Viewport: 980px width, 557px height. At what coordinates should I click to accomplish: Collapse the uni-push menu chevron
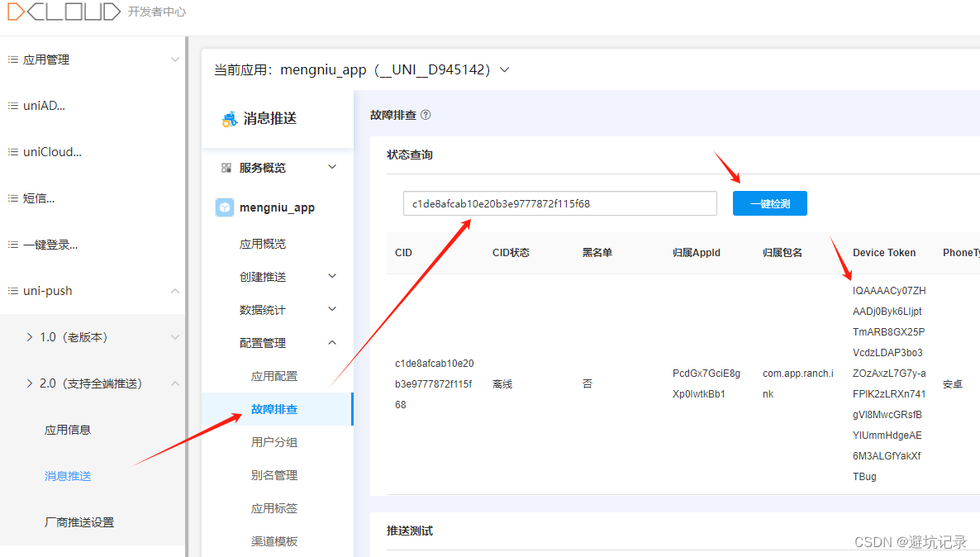tap(175, 291)
